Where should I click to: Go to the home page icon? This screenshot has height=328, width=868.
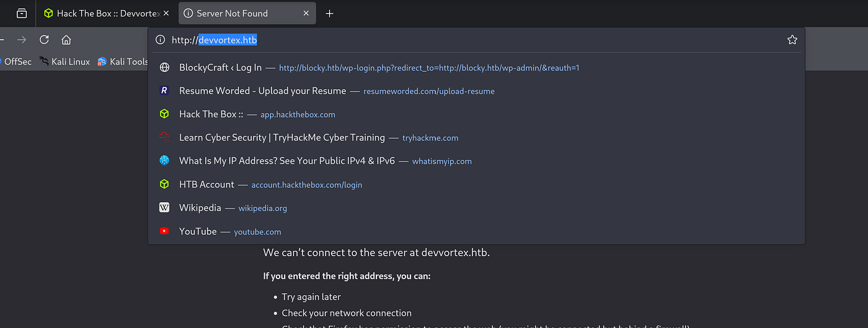66,40
